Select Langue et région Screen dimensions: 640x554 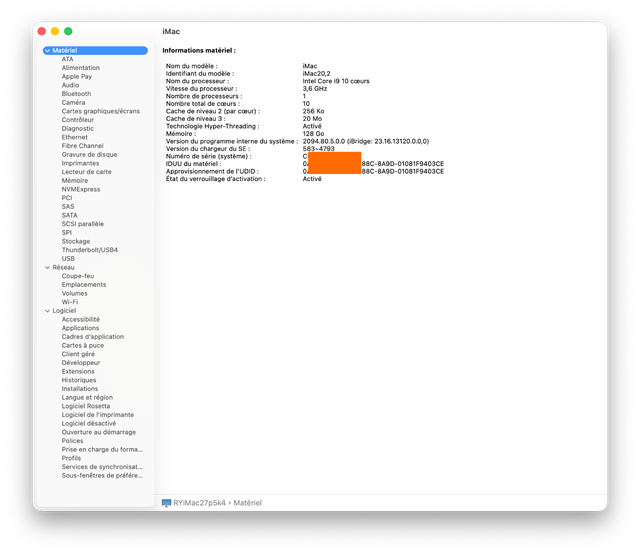[x=87, y=398]
